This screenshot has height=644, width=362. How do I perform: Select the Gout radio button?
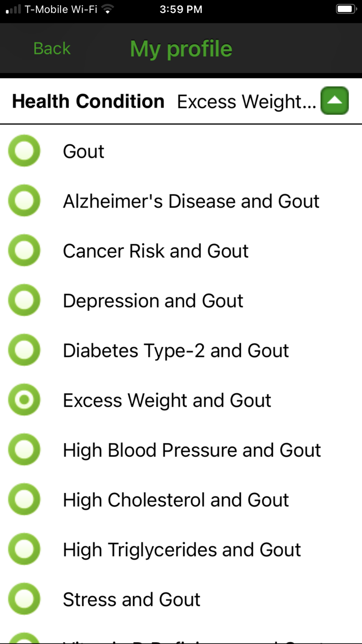(x=24, y=151)
